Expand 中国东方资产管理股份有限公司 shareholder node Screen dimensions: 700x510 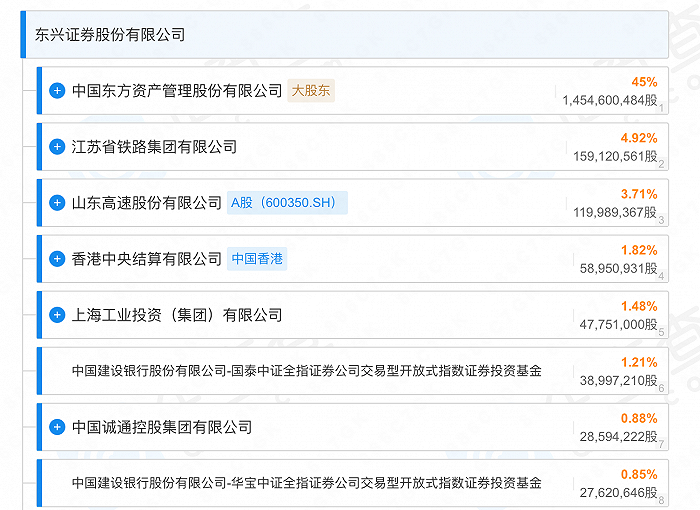57,91
